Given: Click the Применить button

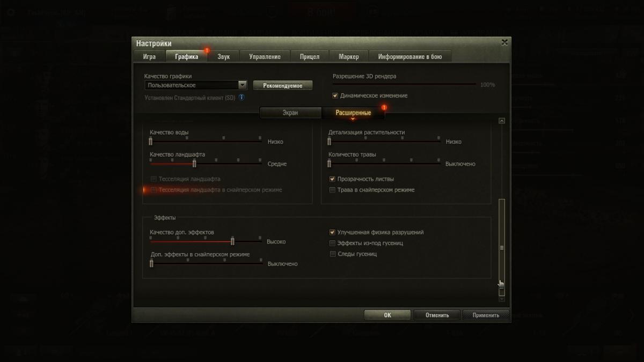Looking at the screenshot, I should 486,315.
